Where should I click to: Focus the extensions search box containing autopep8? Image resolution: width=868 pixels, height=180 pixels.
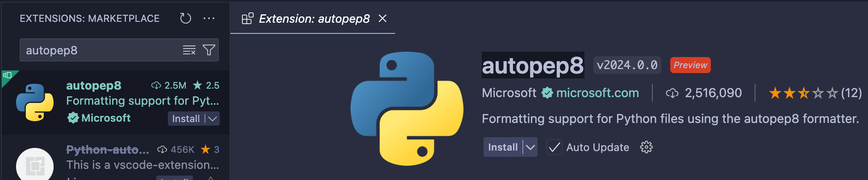point(100,50)
